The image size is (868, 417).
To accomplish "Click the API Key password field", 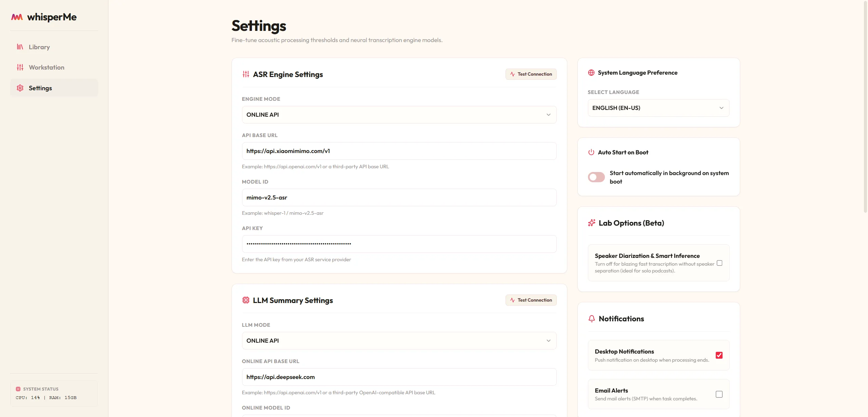I will [399, 244].
